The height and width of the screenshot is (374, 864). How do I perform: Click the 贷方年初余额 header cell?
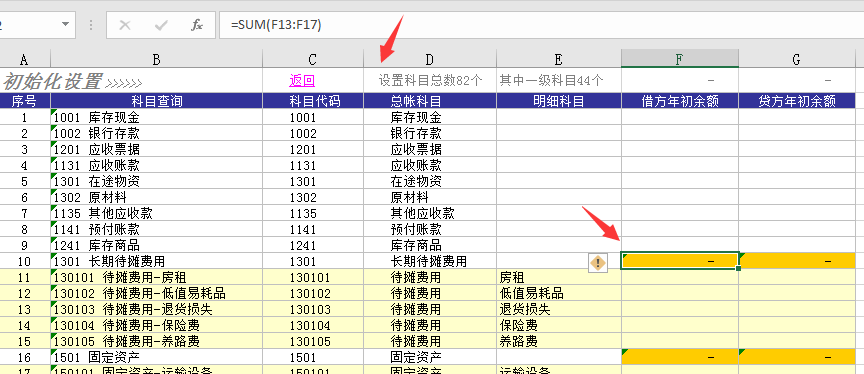797,101
